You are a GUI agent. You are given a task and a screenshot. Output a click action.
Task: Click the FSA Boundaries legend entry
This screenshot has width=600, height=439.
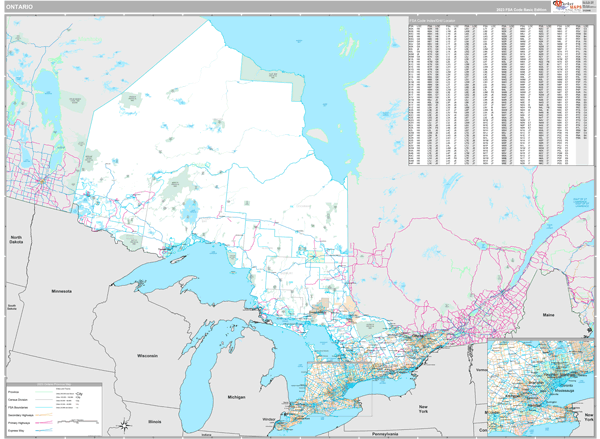pyautogui.click(x=19, y=407)
